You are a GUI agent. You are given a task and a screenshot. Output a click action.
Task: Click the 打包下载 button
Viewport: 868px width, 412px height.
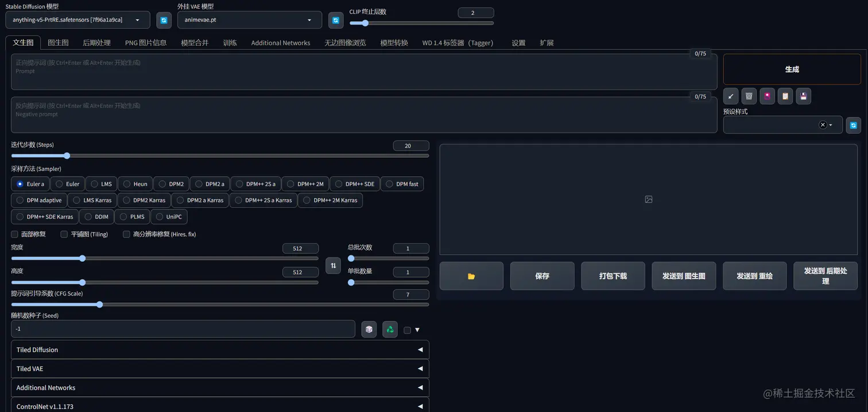(613, 276)
